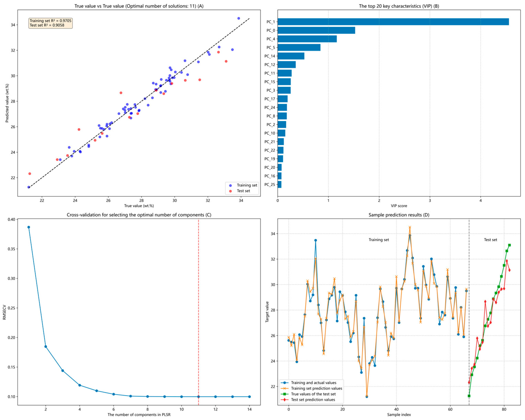Click the red Test set legend marker

(x=230, y=191)
